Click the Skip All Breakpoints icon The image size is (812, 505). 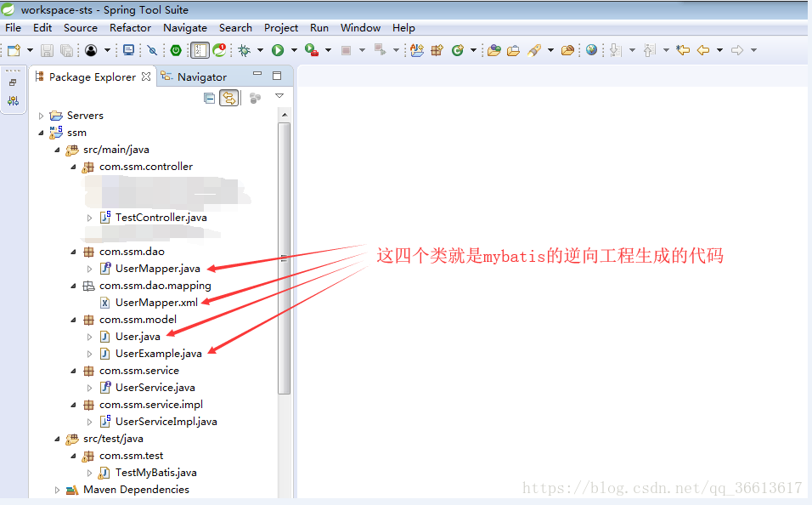152,50
